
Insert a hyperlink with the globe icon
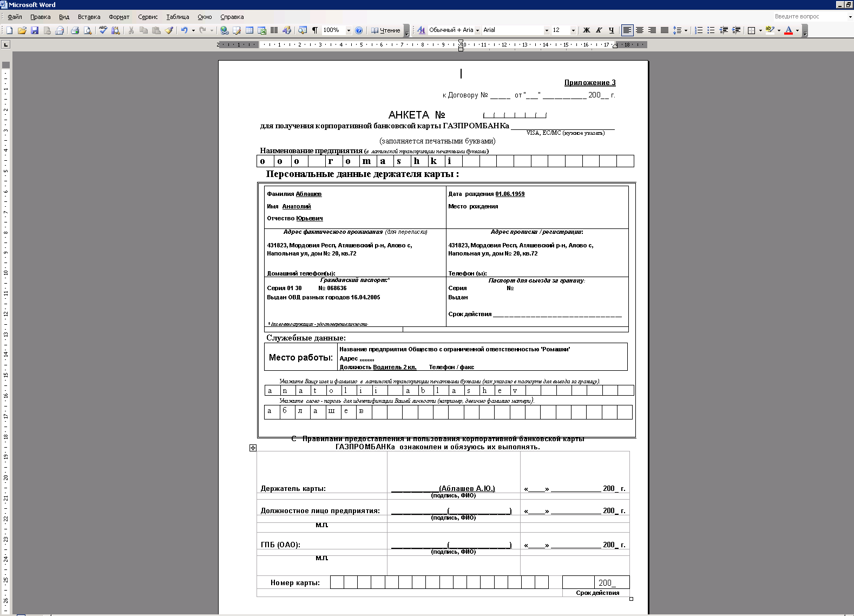pos(224,30)
